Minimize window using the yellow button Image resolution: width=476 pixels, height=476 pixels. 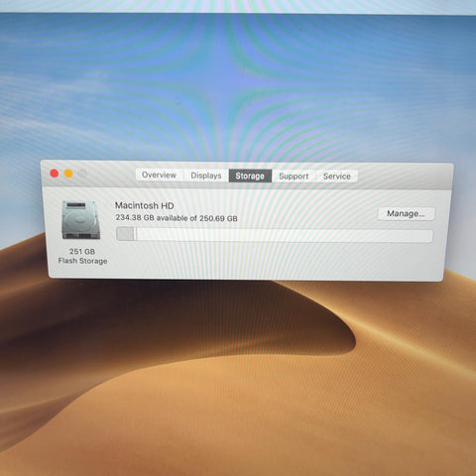coord(68,174)
